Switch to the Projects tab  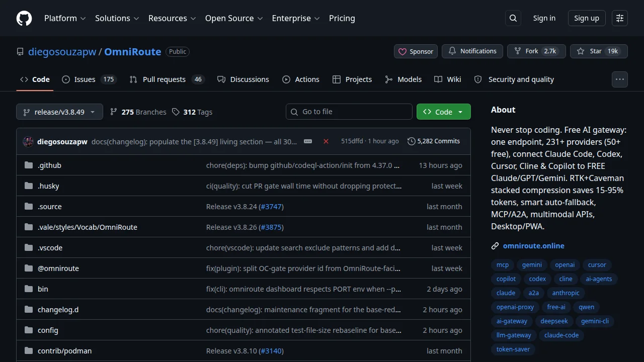tap(352, 79)
